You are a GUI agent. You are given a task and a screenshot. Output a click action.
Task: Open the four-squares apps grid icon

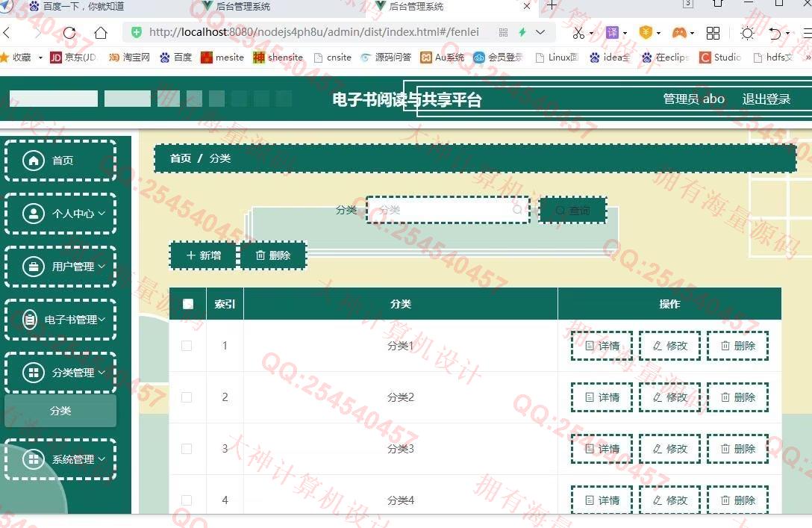tap(713, 33)
